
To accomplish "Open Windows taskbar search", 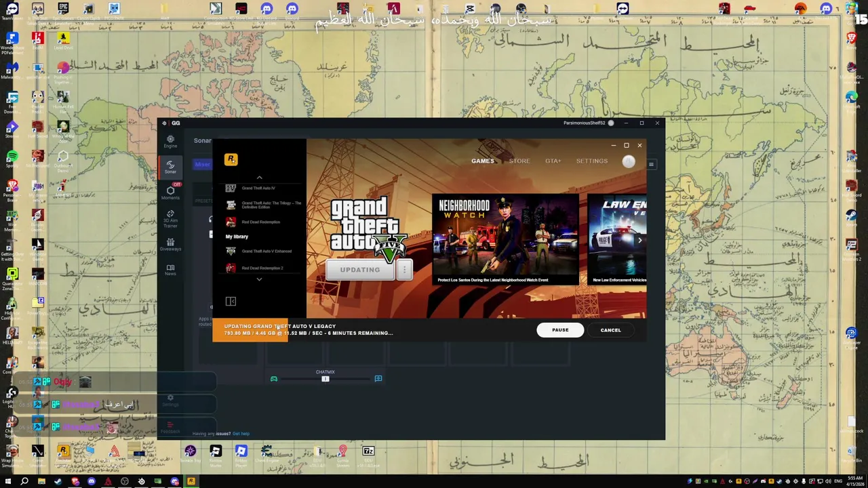I will 25,481.
